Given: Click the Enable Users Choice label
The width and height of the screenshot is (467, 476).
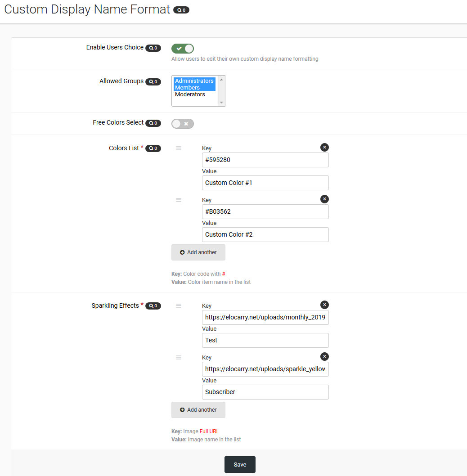Looking at the screenshot, I should 115,47.
